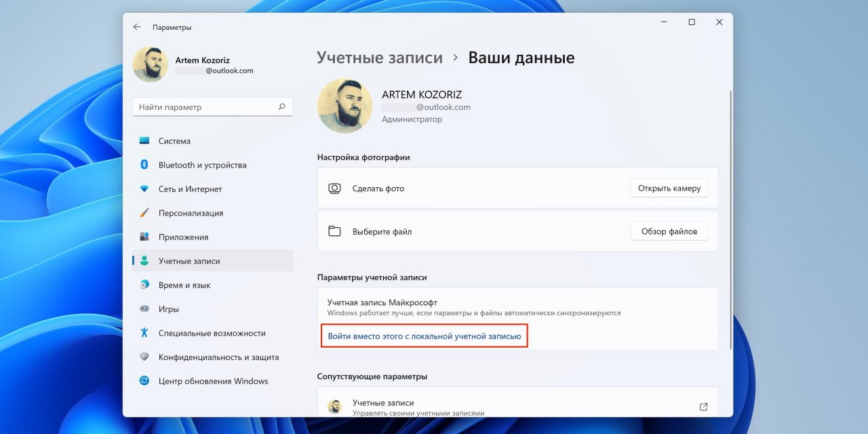868x434 pixels.
Task: Open the Система settings section
Action: click(144, 140)
